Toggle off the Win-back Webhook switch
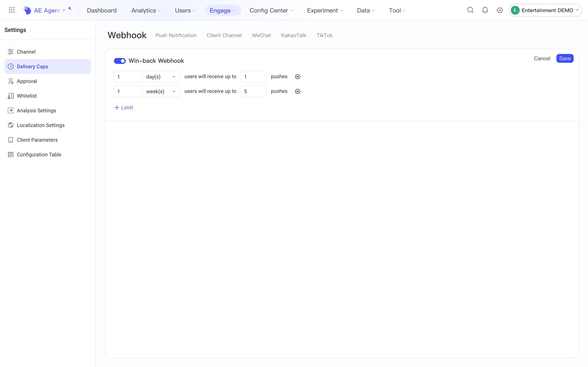This screenshot has height=367, width=588. point(120,61)
